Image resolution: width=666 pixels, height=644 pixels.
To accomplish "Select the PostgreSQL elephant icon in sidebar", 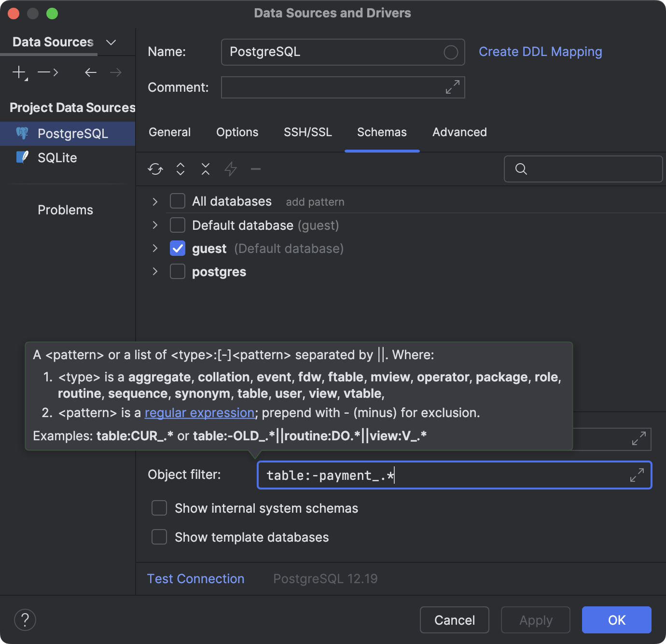I will click(23, 133).
